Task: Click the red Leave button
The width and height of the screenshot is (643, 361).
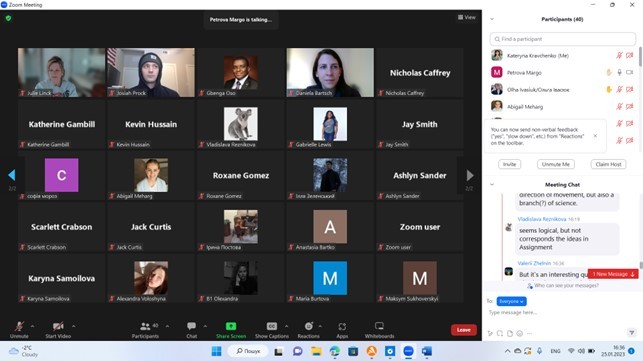Action: 464,330
